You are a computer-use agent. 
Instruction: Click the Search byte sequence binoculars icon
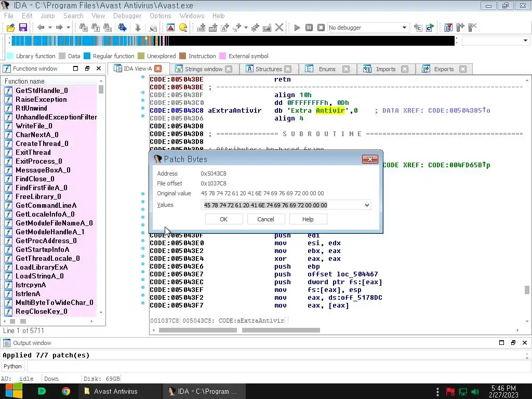point(108,28)
